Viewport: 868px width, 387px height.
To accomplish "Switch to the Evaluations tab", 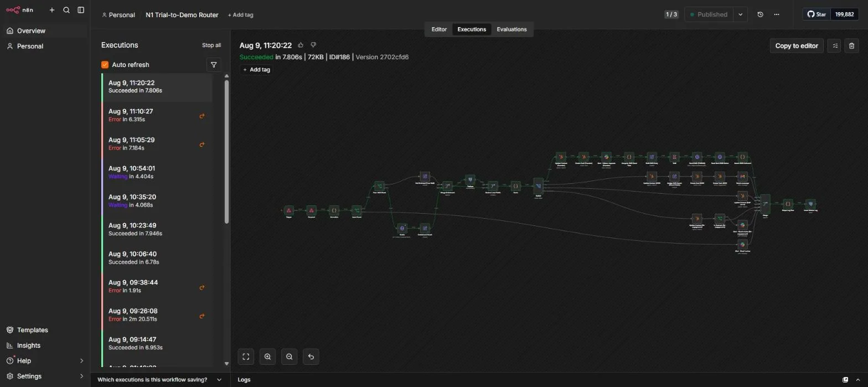I will (512, 29).
